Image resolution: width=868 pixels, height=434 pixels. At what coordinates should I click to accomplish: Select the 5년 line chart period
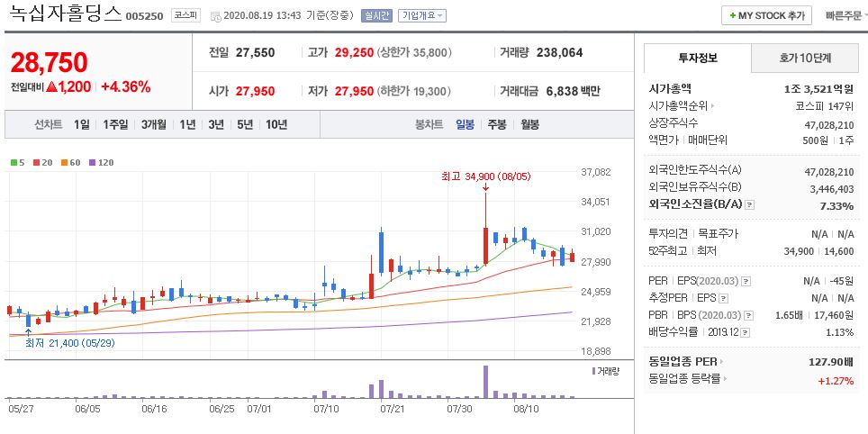[245, 124]
